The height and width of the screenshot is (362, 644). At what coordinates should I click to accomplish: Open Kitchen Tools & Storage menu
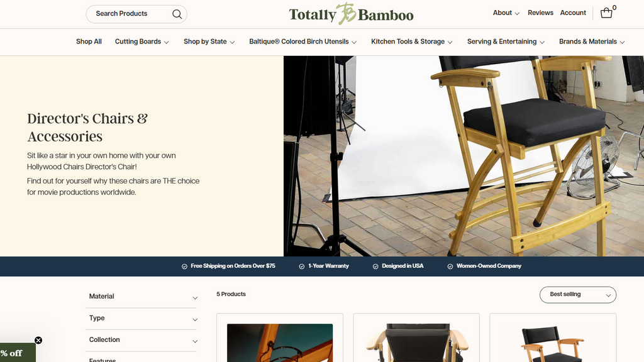411,41
